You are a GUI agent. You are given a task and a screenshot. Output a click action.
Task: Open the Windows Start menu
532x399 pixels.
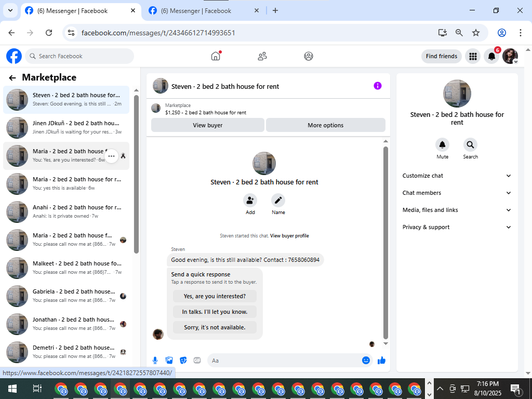point(12,389)
